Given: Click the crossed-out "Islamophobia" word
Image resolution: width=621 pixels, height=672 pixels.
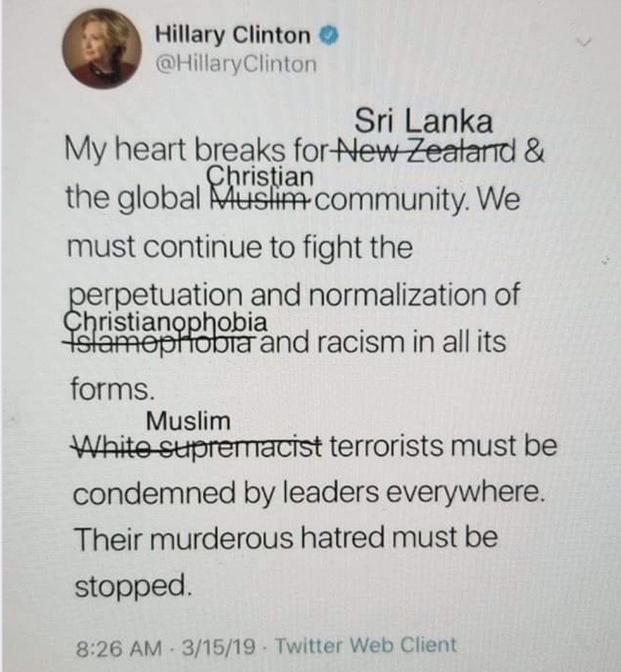Looking at the screenshot, I should point(164,342).
